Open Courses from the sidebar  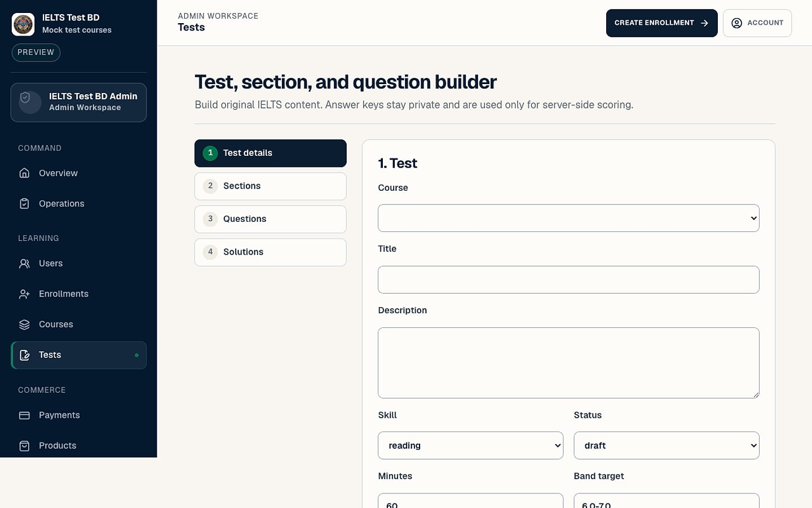78,325
